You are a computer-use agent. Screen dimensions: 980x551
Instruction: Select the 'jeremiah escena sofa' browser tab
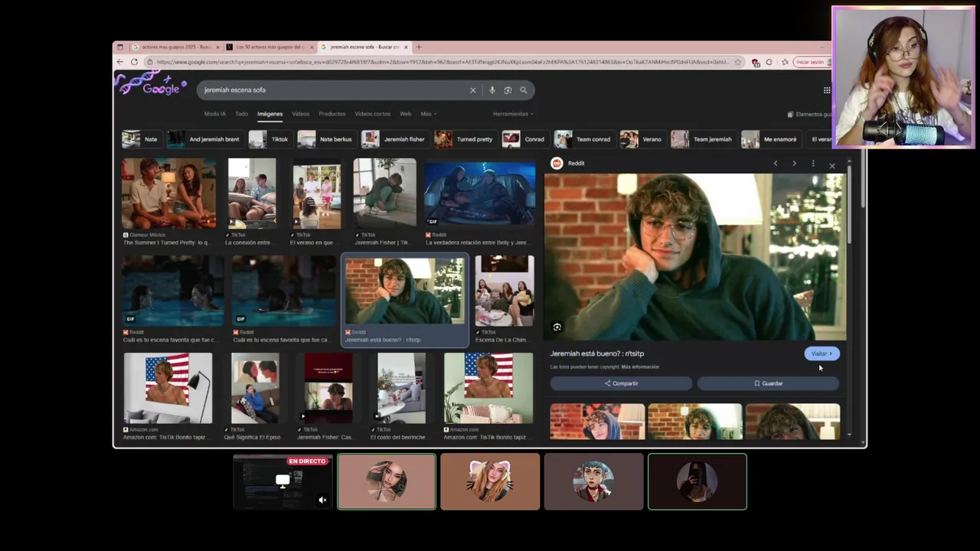click(364, 47)
